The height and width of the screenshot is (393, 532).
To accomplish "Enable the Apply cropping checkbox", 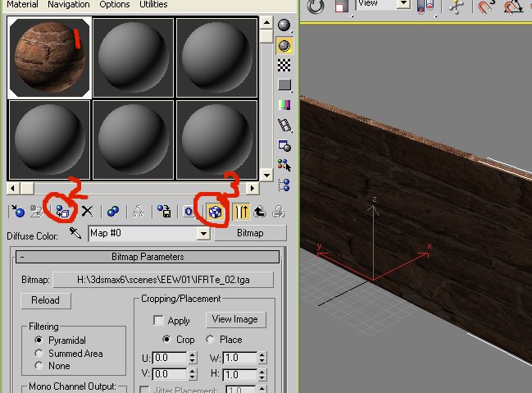I will [159, 321].
